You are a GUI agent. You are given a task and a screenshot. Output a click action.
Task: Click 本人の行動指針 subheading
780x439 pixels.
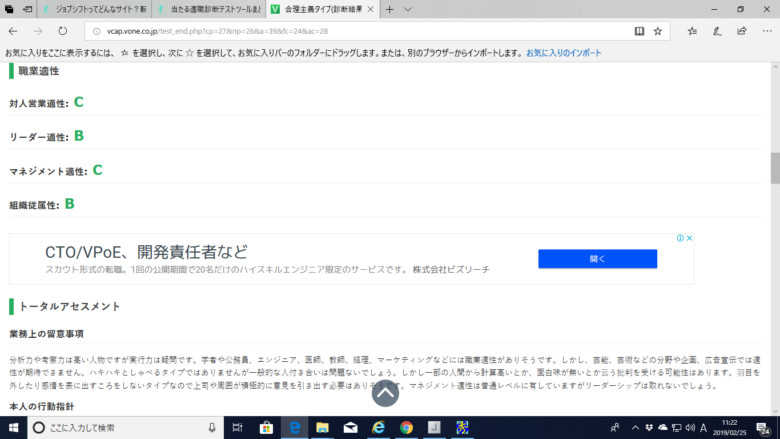tap(41, 406)
